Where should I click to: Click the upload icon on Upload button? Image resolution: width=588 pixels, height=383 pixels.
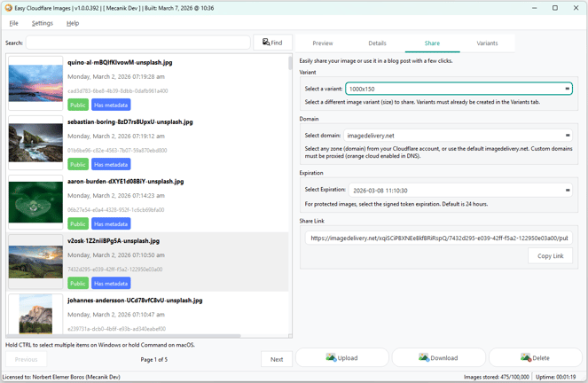point(331,357)
